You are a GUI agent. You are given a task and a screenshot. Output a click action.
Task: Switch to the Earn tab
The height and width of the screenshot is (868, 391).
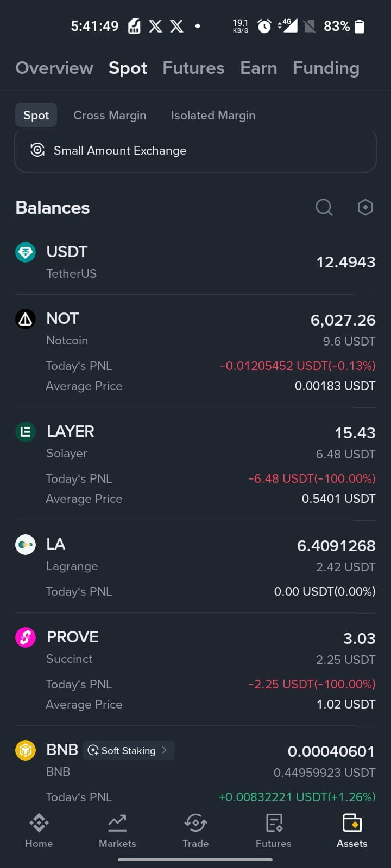[x=258, y=68]
